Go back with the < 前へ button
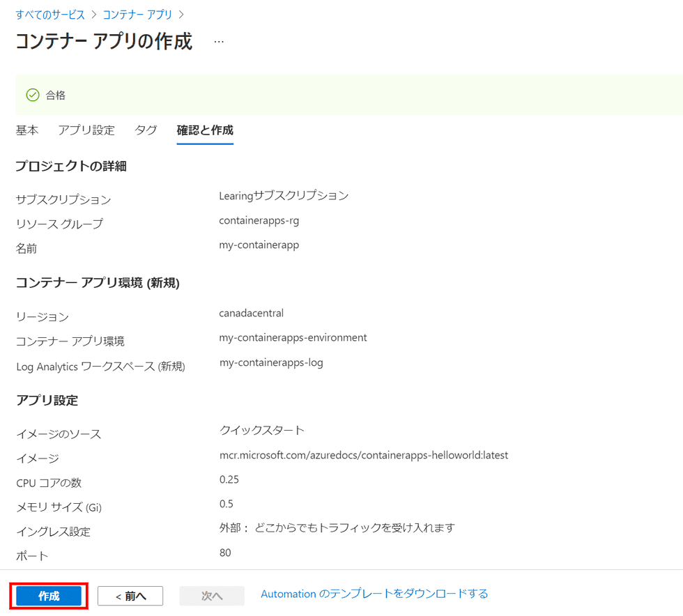Screen dimensions: 683x616 coord(130,596)
